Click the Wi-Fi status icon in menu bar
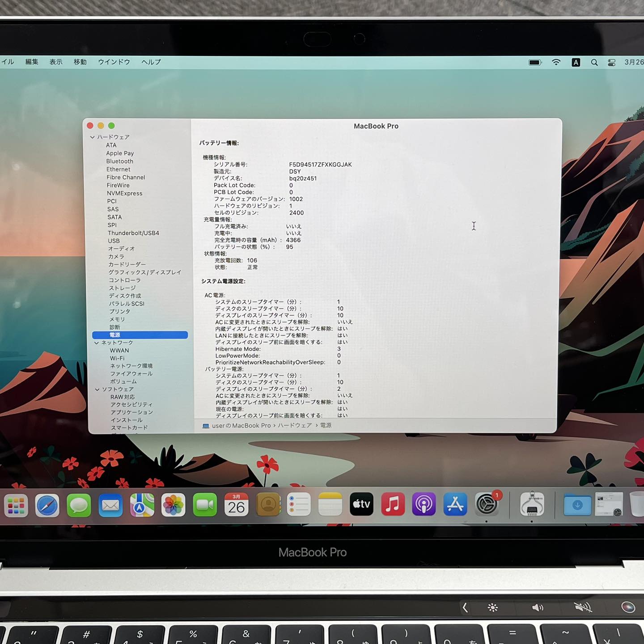This screenshot has height=644, width=644. point(556,63)
